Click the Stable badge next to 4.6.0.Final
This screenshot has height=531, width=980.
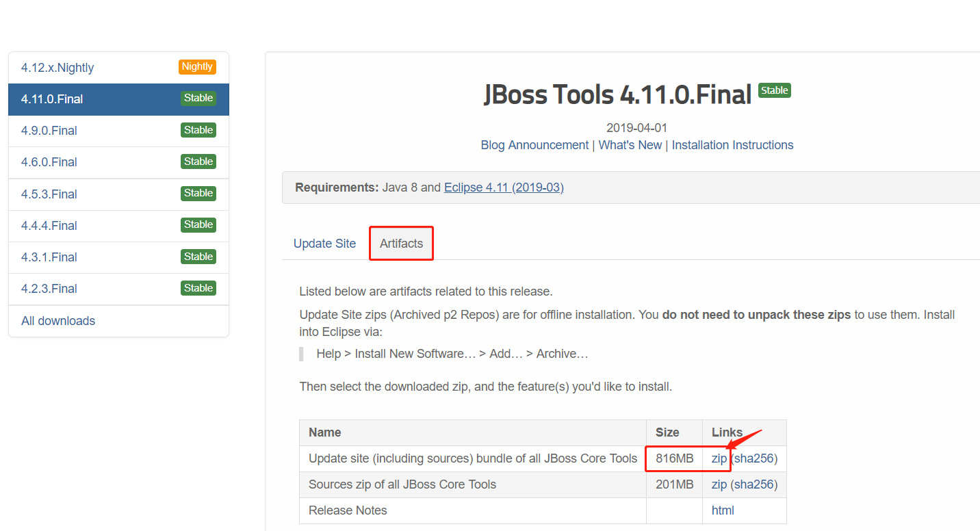[198, 161]
